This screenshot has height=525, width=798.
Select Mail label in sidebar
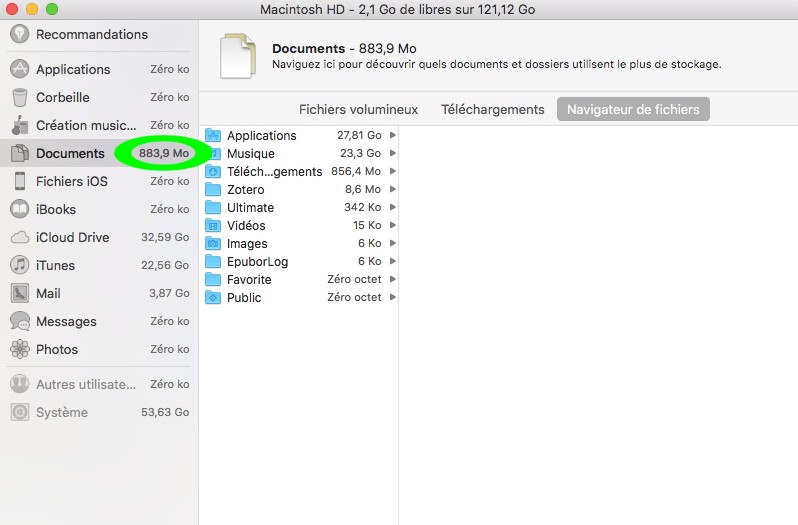coord(48,294)
